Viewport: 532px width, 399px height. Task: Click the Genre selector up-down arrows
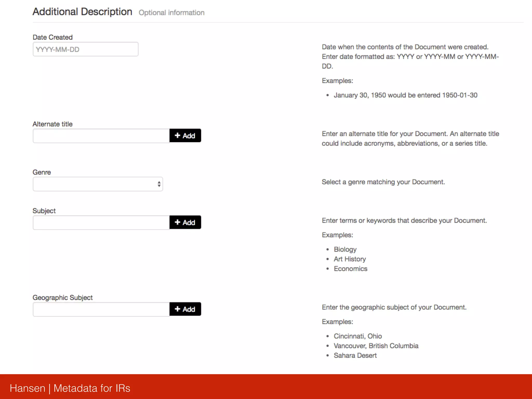tap(159, 184)
